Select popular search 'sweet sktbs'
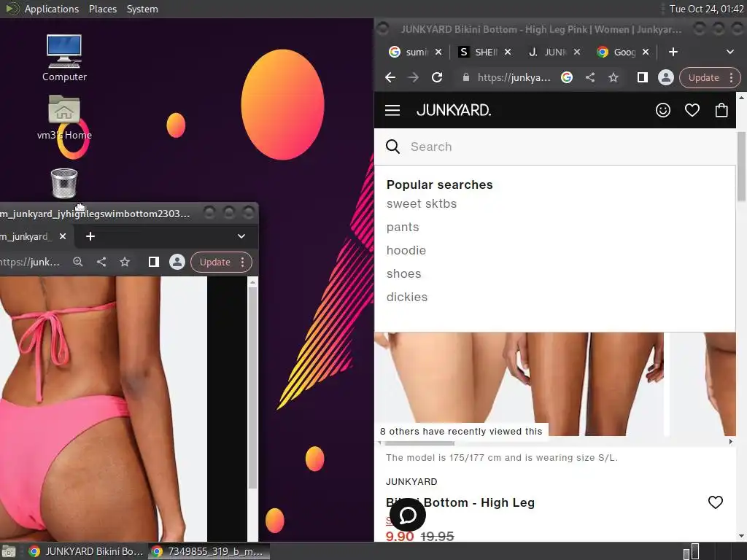Screen dimensions: 747x560 click(x=421, y=204)
